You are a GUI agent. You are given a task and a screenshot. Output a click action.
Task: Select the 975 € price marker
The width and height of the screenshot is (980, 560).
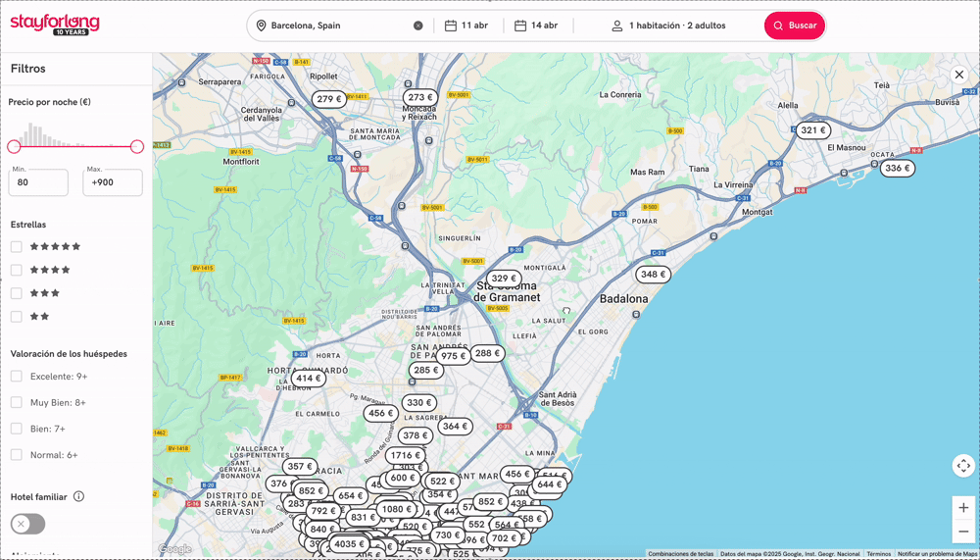452,356
